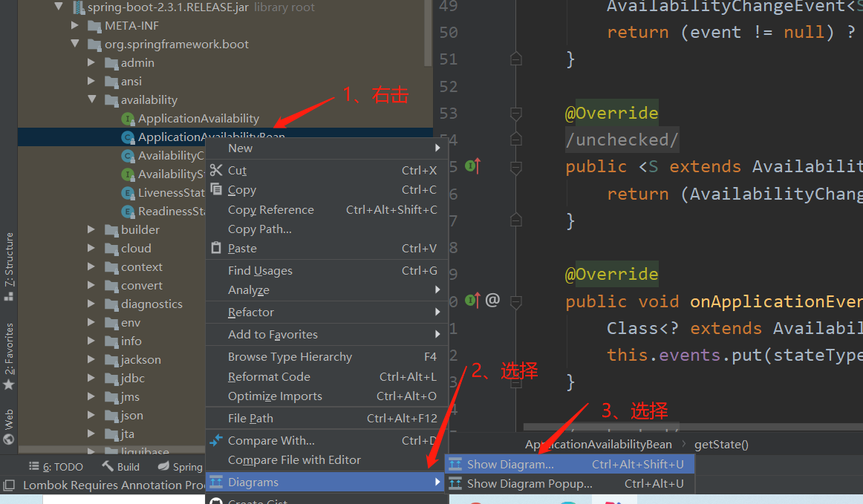Image resolution: width=863 pixels, height=504 pixels.
Task: Click the Cut scissors icon
Action: point(216,171)
